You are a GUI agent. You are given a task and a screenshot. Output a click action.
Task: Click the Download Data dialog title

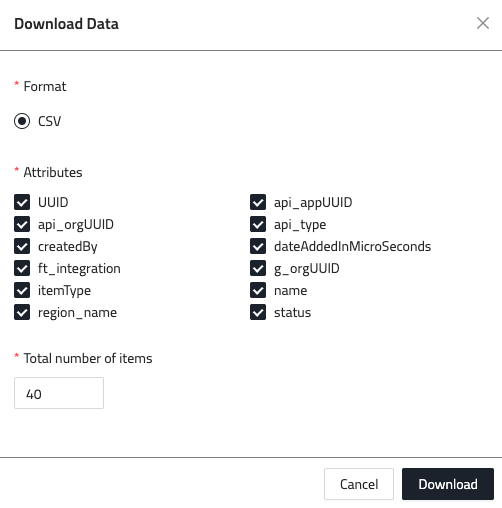[66, 24]
